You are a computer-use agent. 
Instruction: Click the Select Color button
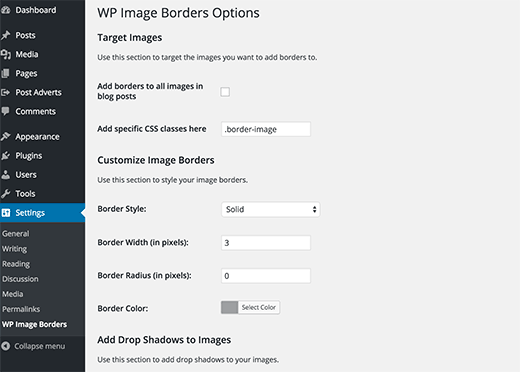coord(259,307)
